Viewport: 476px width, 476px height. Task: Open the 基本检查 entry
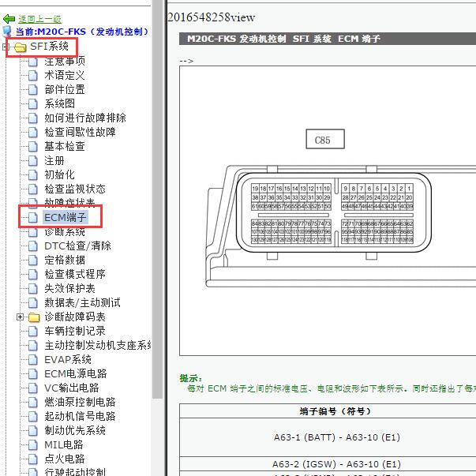tap(65, 146)
